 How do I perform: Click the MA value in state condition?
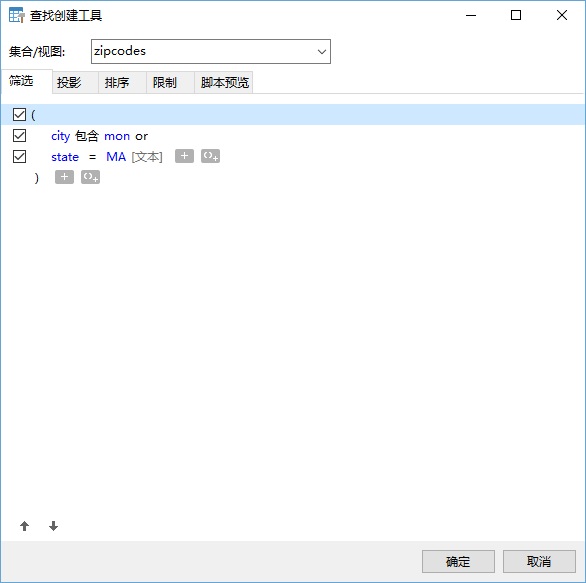pyautogui.click(x=116, y=157)
